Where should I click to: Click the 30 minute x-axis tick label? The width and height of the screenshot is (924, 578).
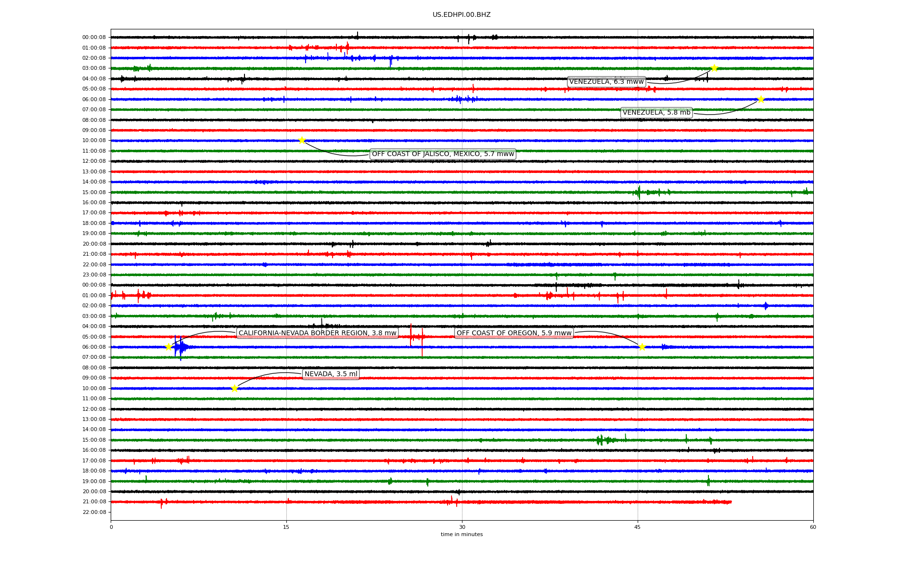click(x=462, y=527)
